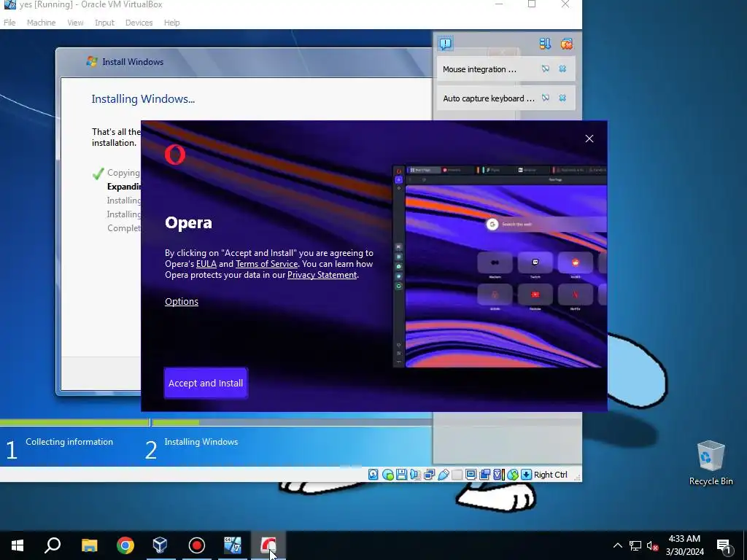This screenshot has width=747, height=560.
Task: Open the Windows notification center
Action: pyautogui.click(x=724, y=545)
